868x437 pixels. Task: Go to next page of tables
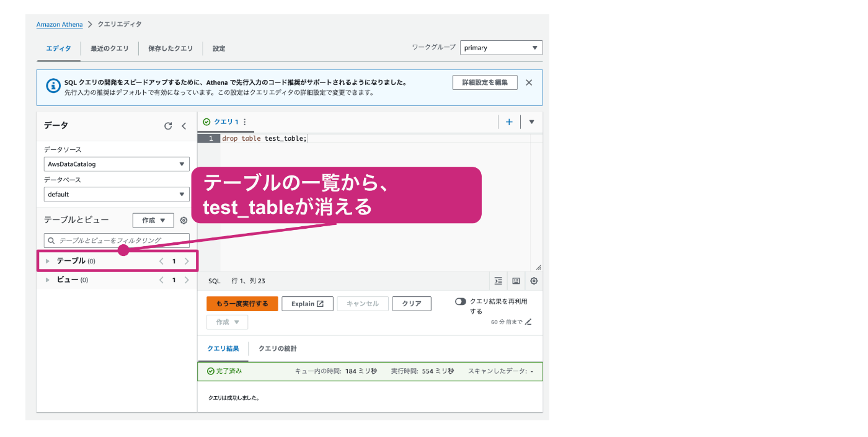pyautogui.click(x=187, y=261)
